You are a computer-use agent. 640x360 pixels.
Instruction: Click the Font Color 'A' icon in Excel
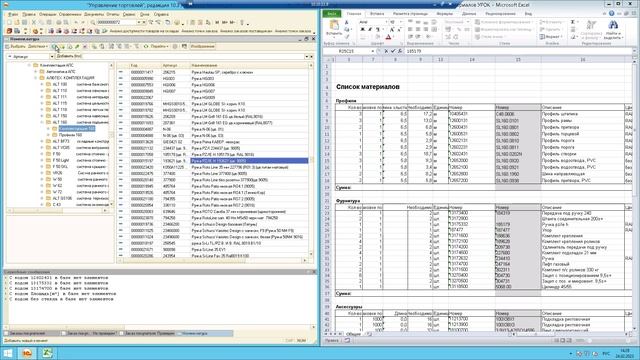(x=389, y=37)
